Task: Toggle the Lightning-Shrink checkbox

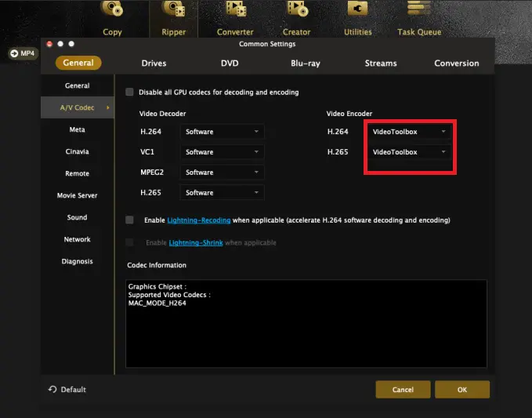Action: coord(129,243)
